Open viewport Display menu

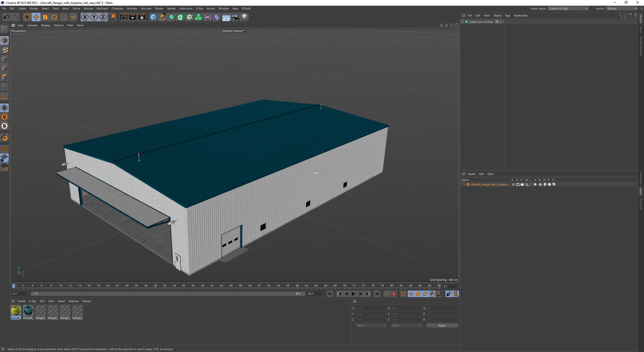pyautogui.click(x=46, y=25)
